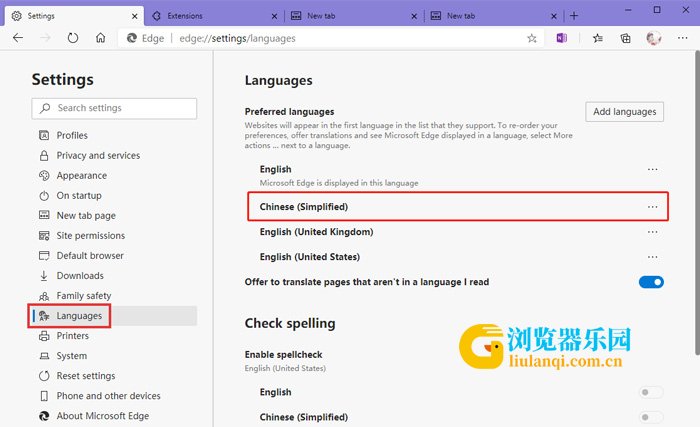Screen dimensions: 700x427
Task: Add this page to favorites star
Action: 532,38
